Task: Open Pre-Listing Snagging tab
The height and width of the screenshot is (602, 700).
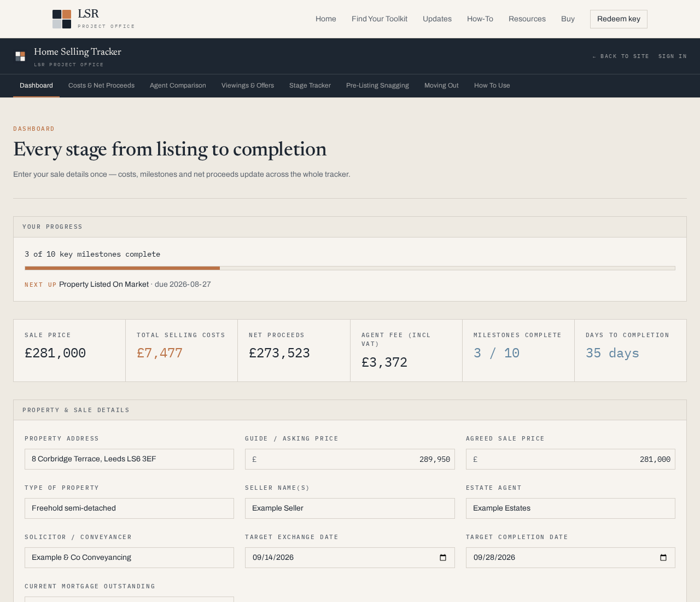Action: click(377, 85)
